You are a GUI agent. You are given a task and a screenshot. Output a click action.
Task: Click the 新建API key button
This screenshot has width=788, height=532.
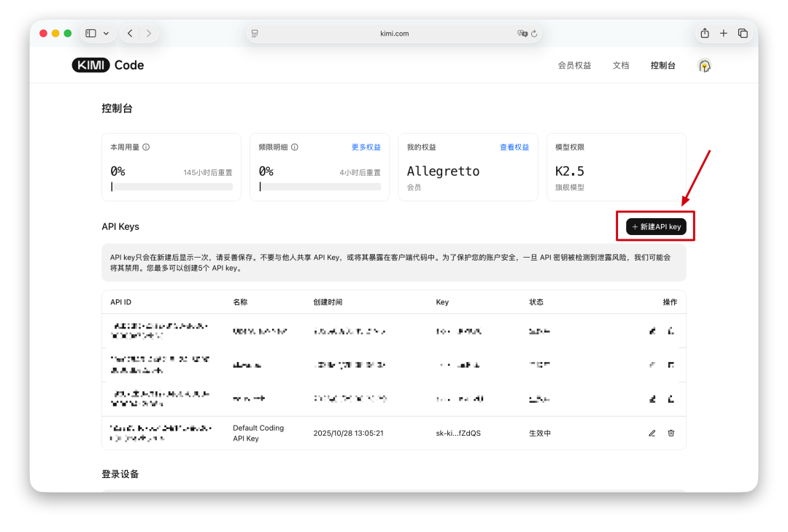coord(654,226)
